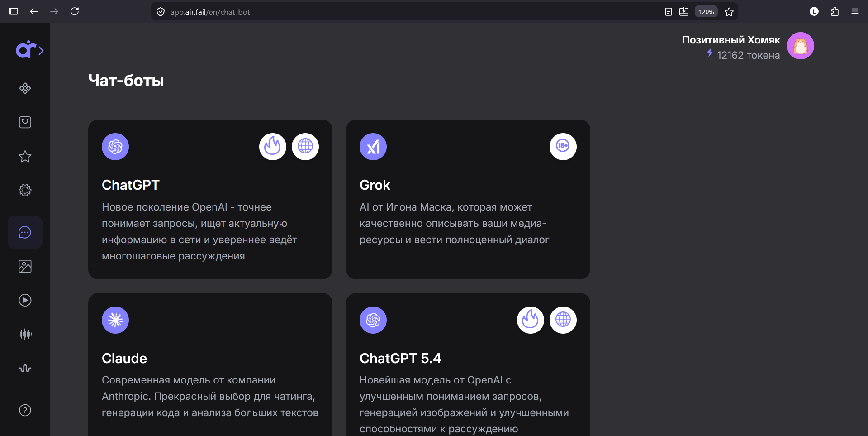Screen dimensions: 868x436
Task: Click the hamster profile avatar
Action: click(801, 46)
